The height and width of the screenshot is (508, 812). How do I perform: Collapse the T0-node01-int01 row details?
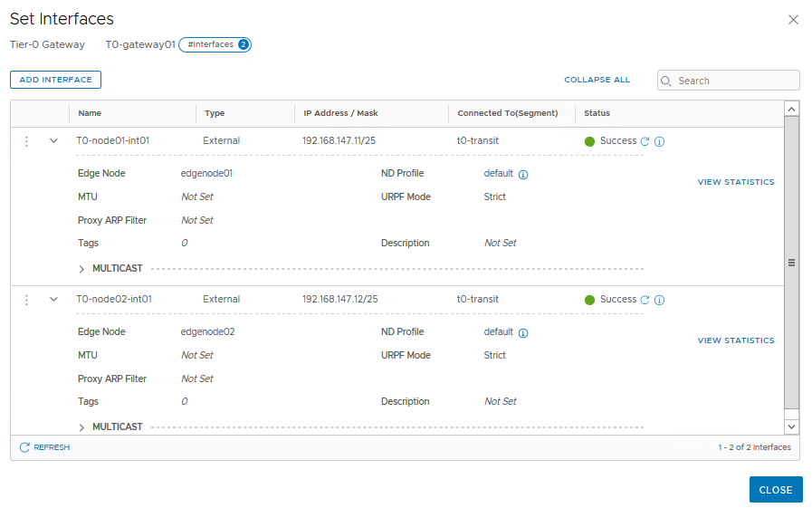[x=53, y=141]
